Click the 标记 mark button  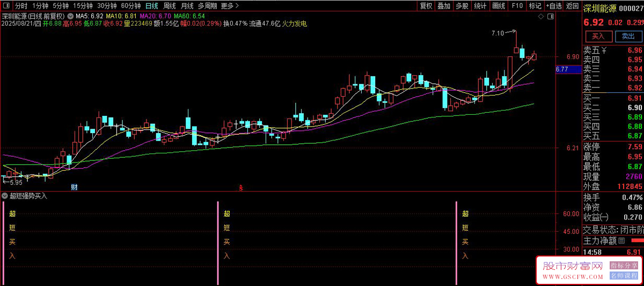tap(535, 6)
